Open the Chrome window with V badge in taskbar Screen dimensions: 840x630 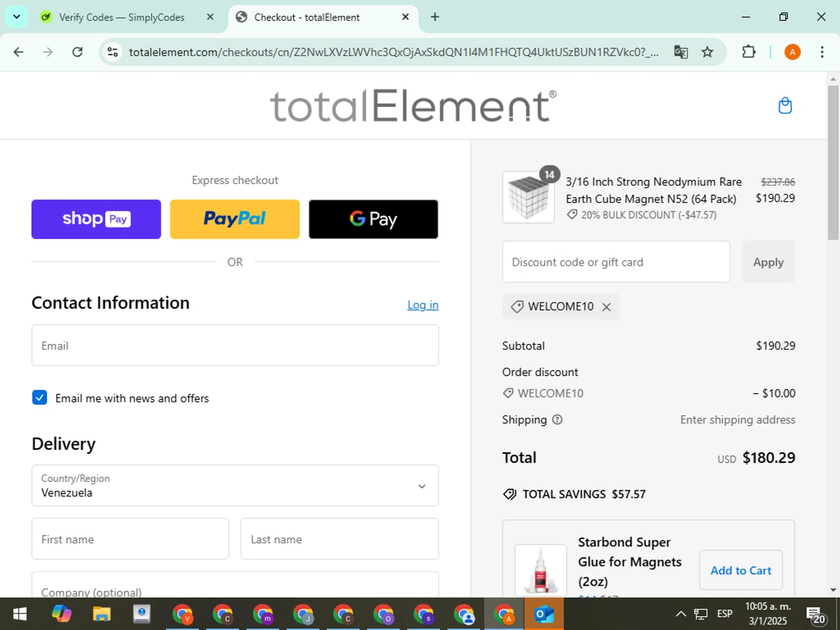tap(183, 614)
